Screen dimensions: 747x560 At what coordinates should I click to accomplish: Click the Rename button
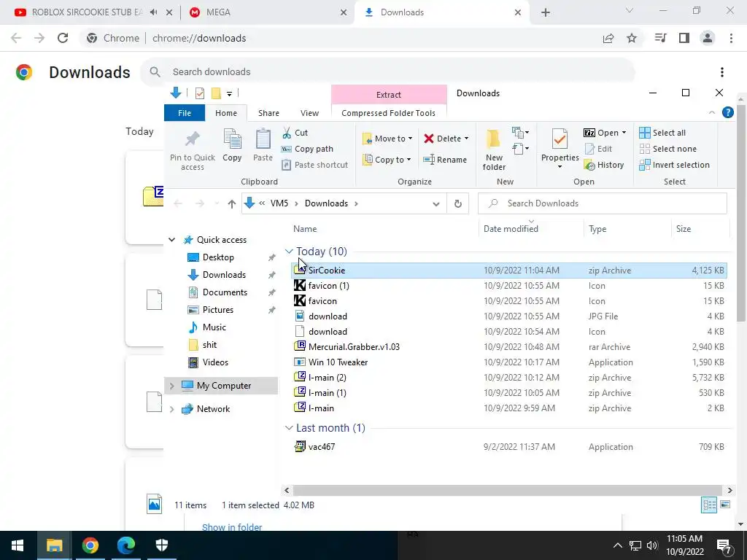click(445, 160)
